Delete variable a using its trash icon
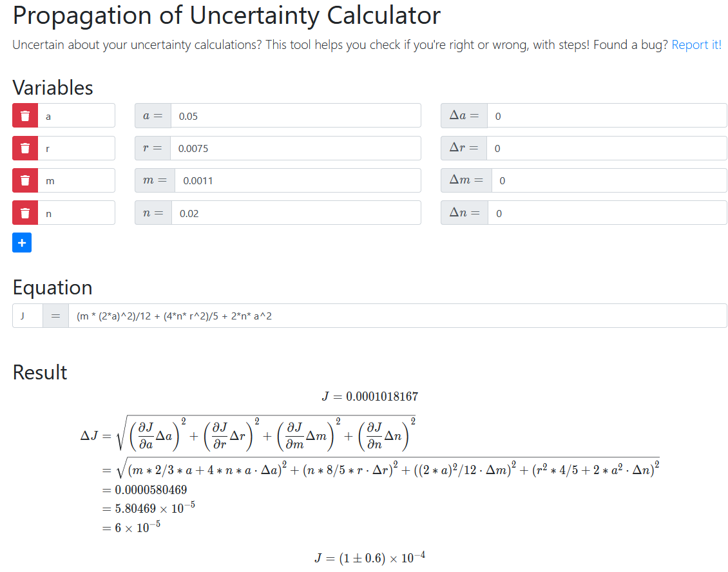 click(x=24, y=115)
